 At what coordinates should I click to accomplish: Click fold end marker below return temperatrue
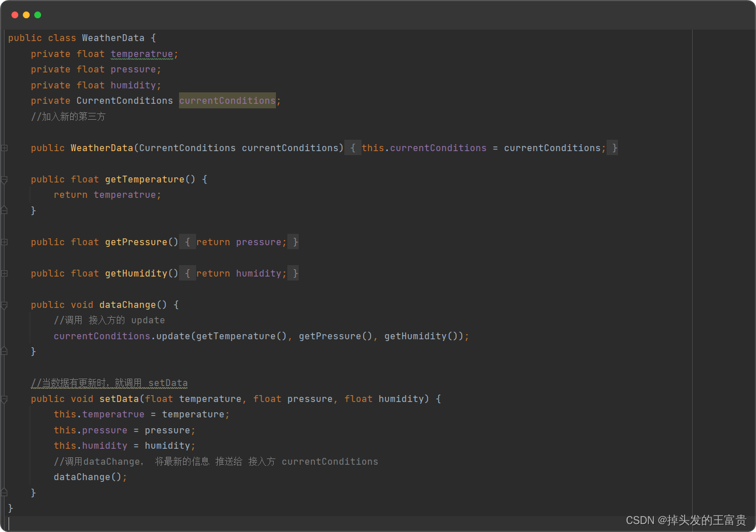pos(4,210)
